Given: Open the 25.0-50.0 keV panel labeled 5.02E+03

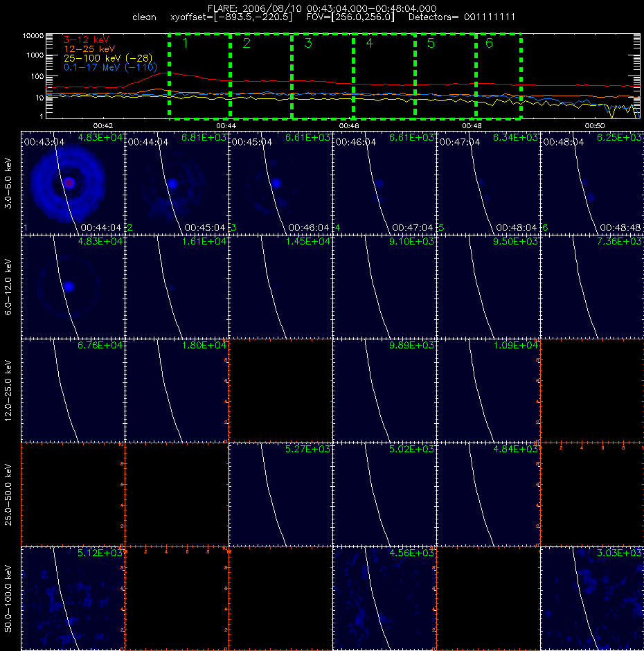Looking at the screenshot, I should click(x=384, y=494).
